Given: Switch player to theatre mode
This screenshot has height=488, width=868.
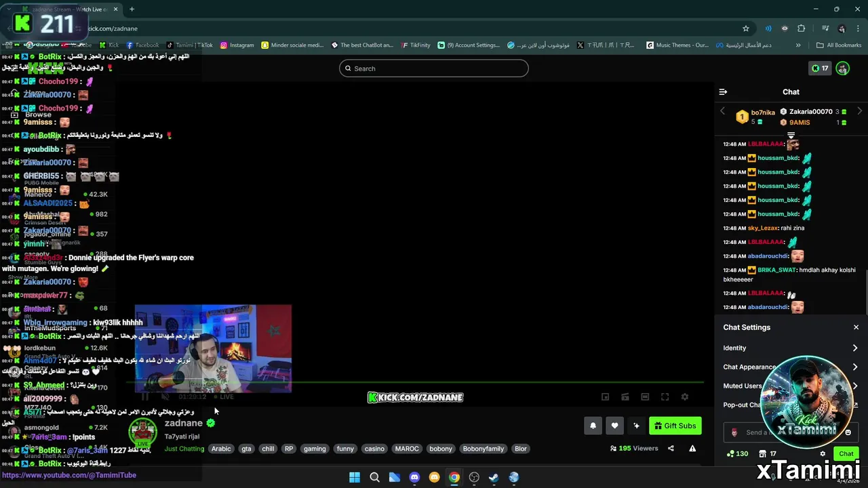Looking at the screenshot, I should click(645, 397).
